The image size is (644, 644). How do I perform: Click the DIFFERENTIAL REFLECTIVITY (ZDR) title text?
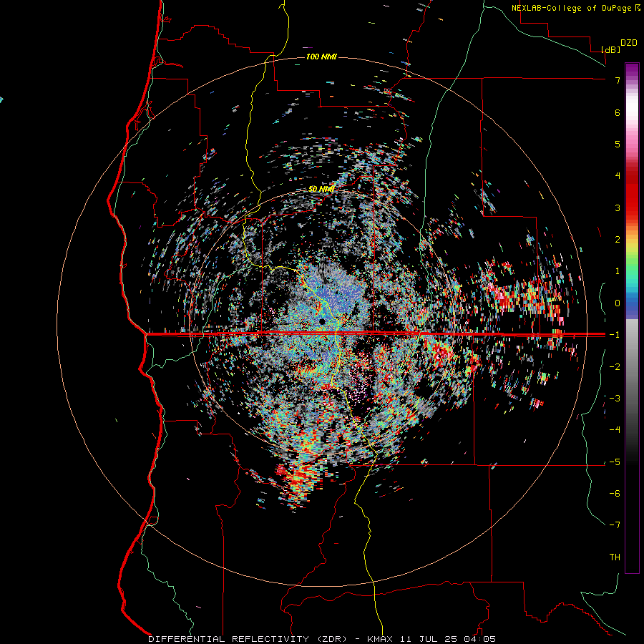click(x=248, y=639)
